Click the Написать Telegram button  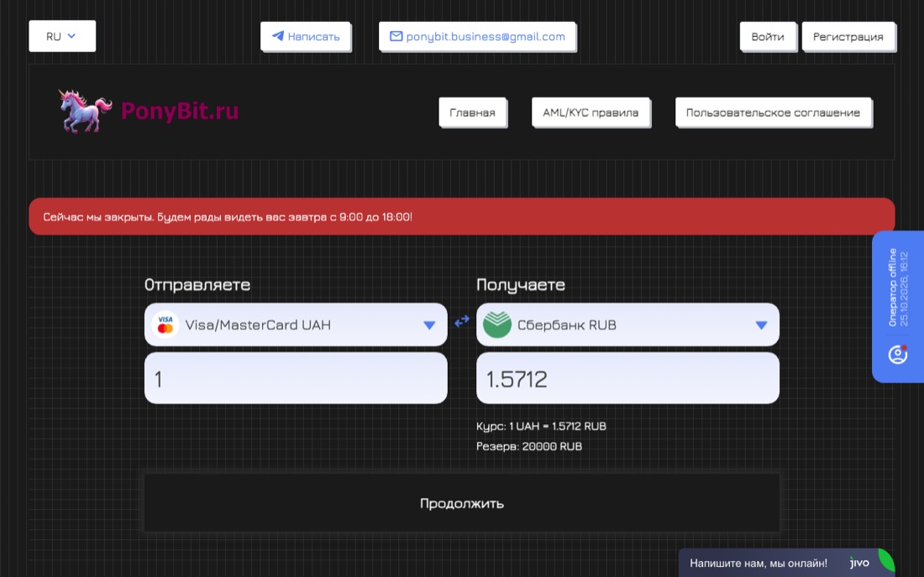click(305, 37)
